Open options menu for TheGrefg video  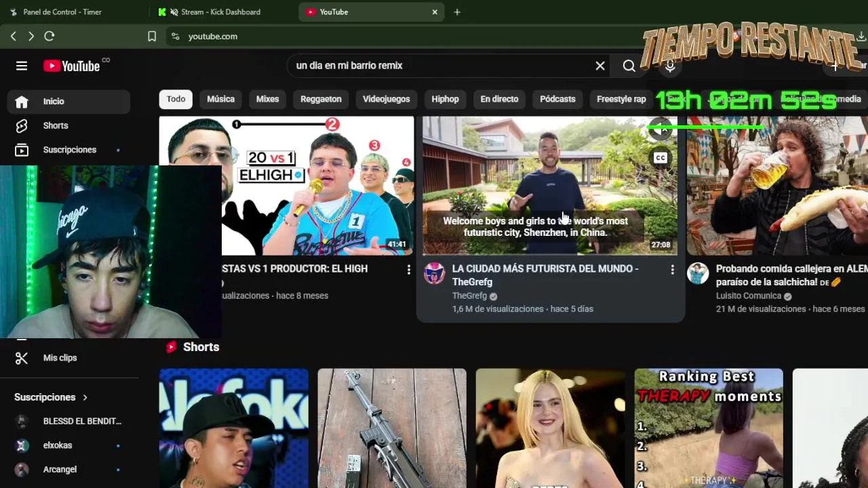(x=672, y=270)
